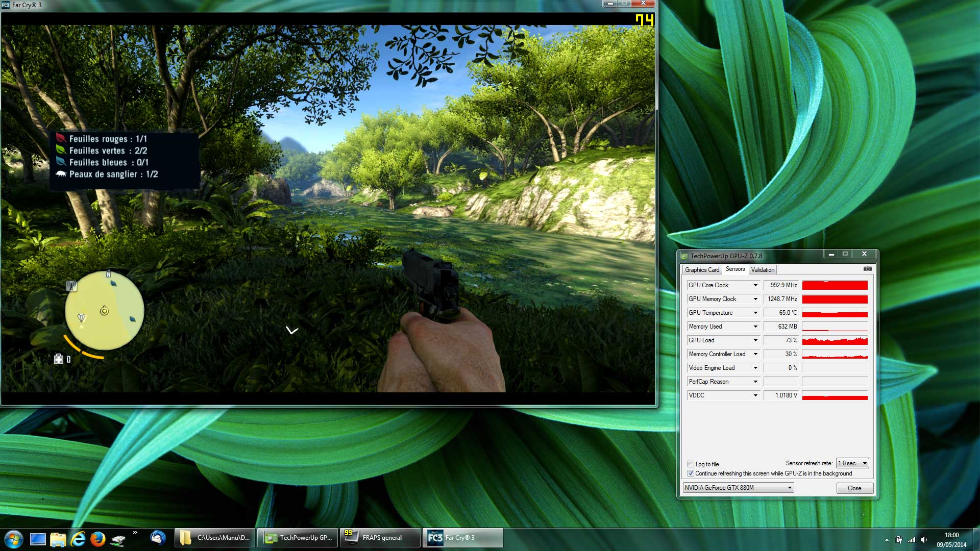Open PerfCap Reason sensor dropdown
The image size is (980, 551).
755,382
